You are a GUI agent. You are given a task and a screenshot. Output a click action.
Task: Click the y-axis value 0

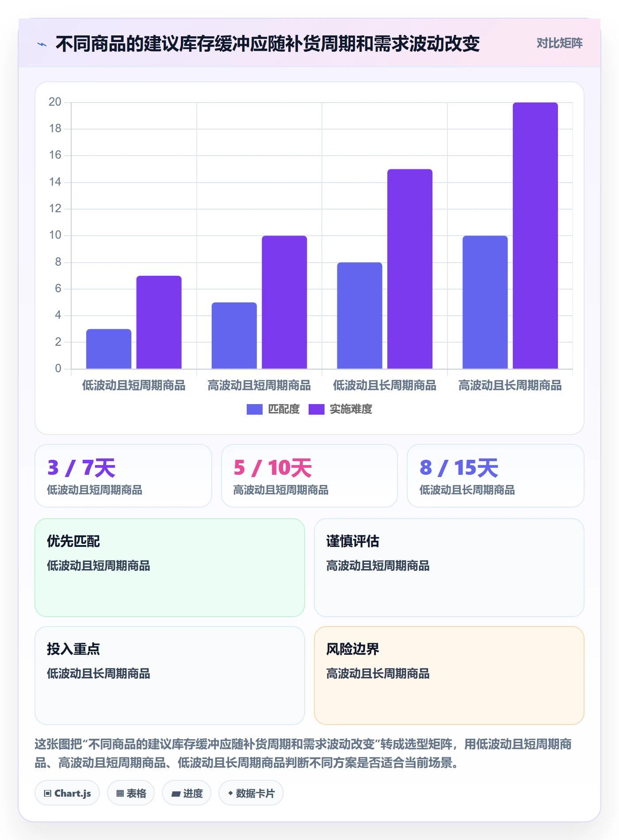58,369
